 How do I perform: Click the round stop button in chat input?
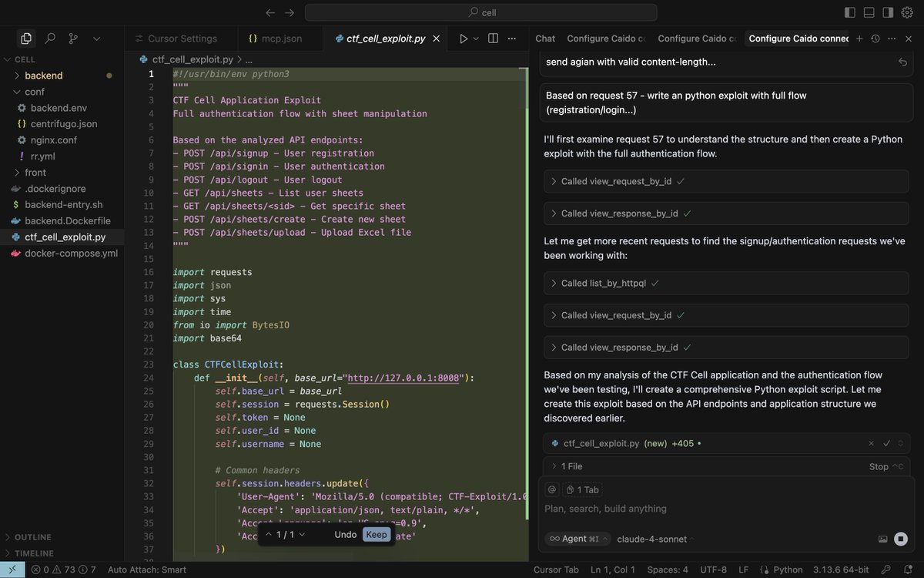click(901, 539)
